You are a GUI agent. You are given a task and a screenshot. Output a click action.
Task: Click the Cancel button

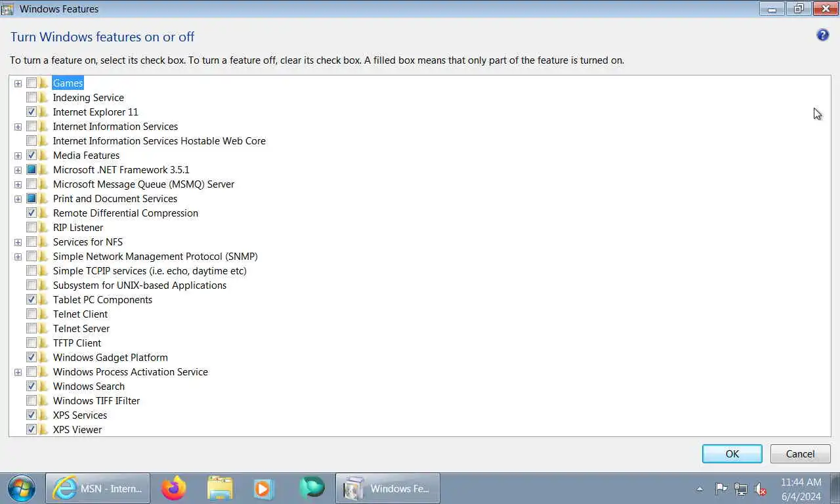(800, 453)
